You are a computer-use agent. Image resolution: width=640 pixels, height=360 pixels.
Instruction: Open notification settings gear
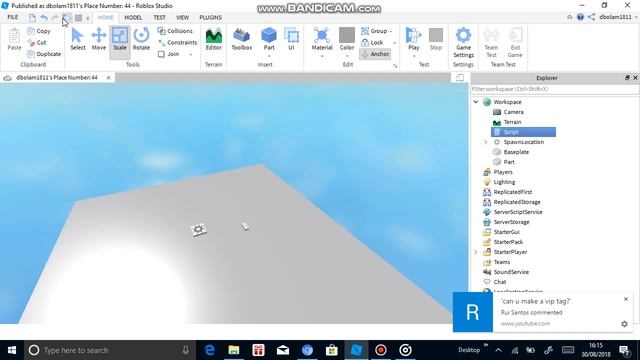[x=624, y=324]
